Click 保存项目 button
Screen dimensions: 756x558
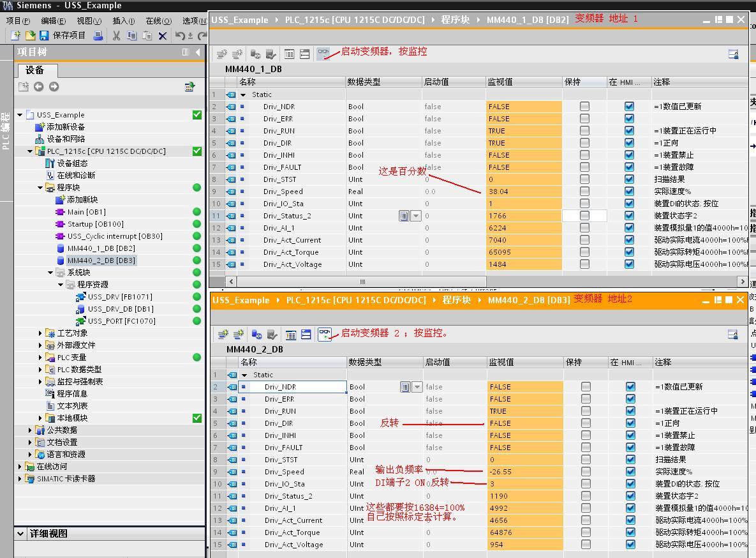point(69,35)
